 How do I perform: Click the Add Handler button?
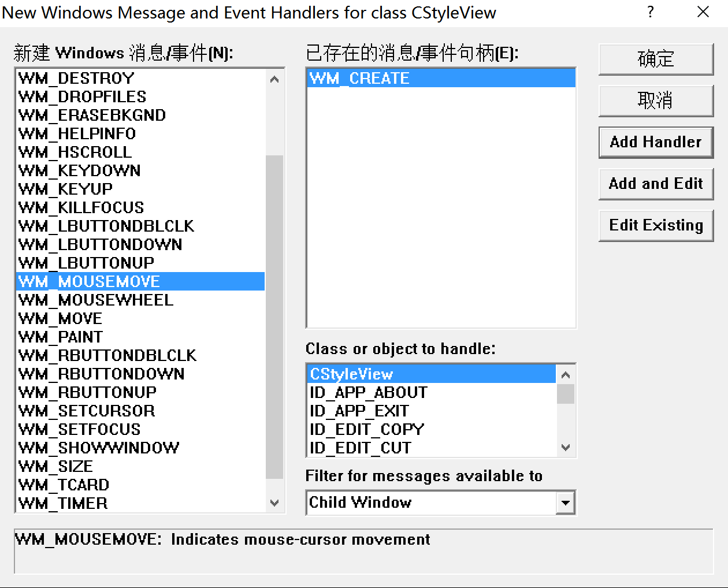(656, 142)
